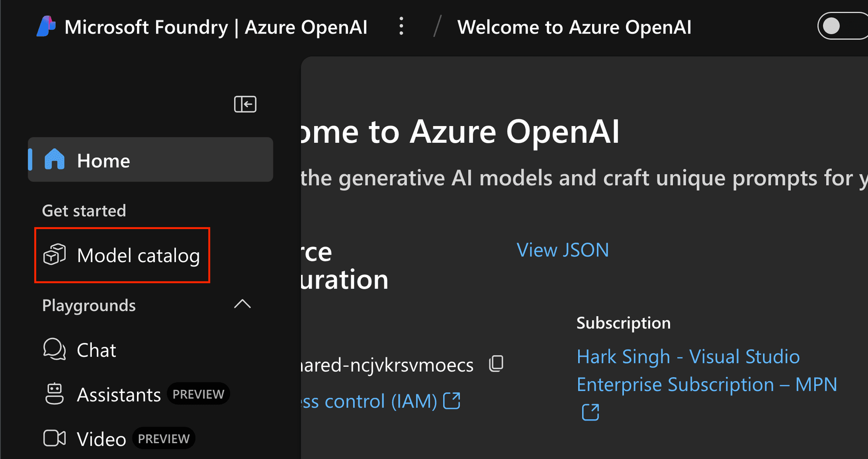Image resolution: width=868 pixels, height=459 pixels.
Task: Click the Assistants robot icon
Action: (x=54, y=394)
